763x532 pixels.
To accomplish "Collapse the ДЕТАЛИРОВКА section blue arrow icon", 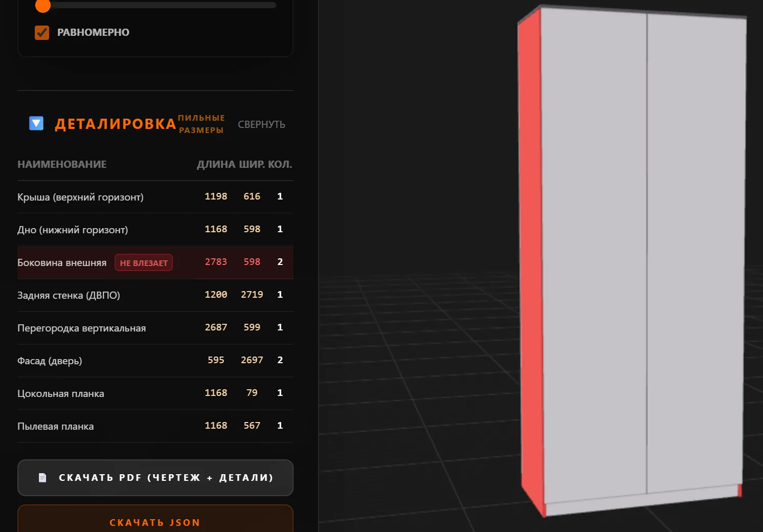I will (36, 123).
